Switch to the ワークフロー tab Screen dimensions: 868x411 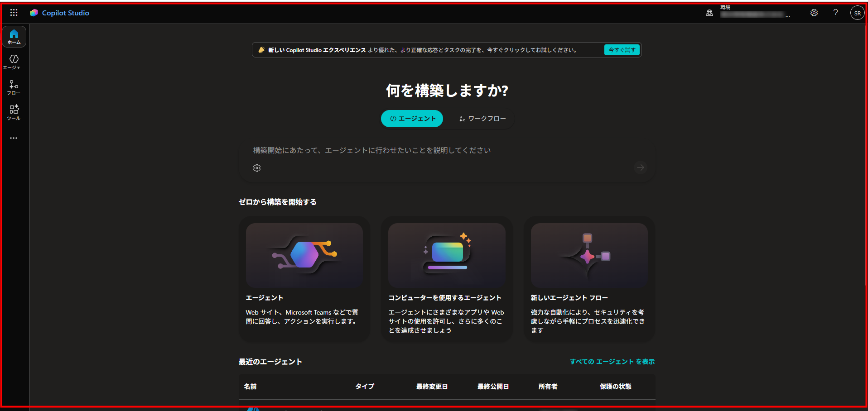pos(482,119)
